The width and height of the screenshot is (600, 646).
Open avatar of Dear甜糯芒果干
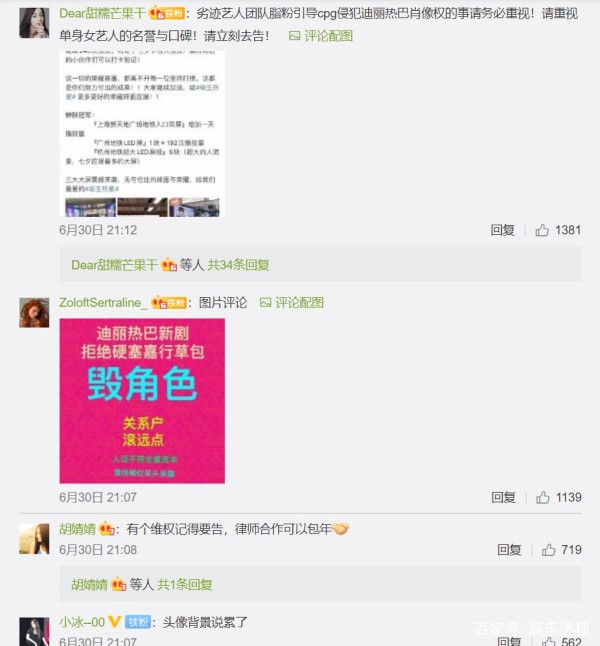(34, 23)
